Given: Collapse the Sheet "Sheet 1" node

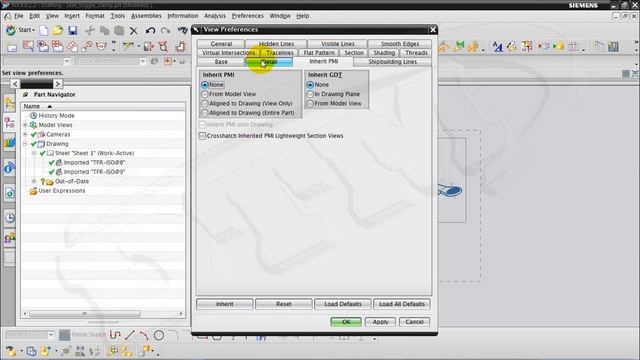Looking at the screenshot, I should 34,153.
